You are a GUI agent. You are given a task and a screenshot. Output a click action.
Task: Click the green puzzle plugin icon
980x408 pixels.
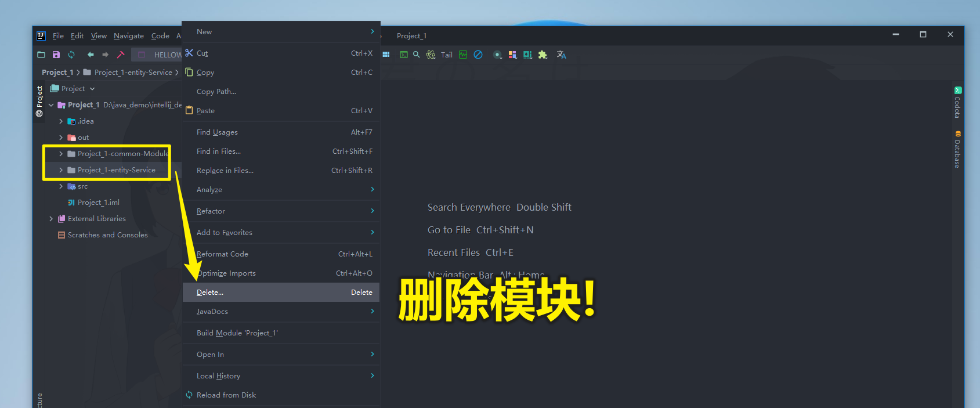coord(543,55)
